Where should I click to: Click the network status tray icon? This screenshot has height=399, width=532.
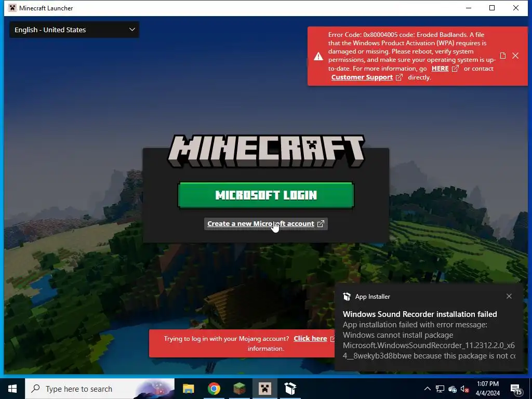click(x=440, y=389)
